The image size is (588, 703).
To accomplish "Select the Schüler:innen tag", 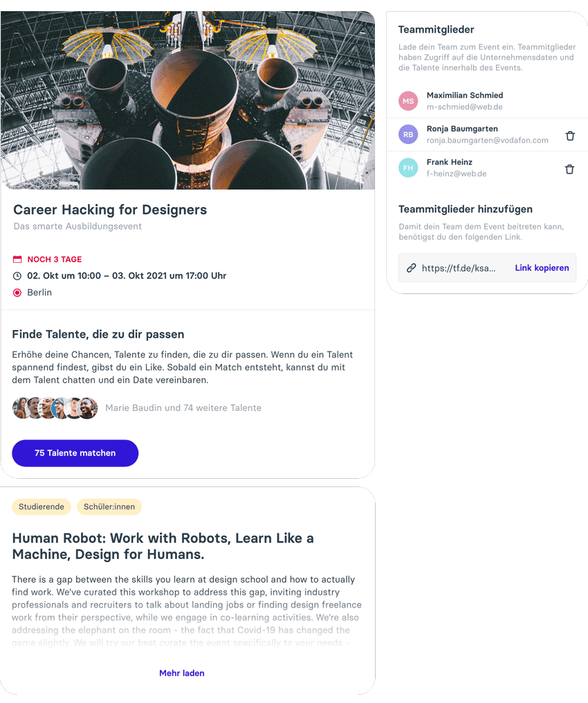I will click(109, 506).
